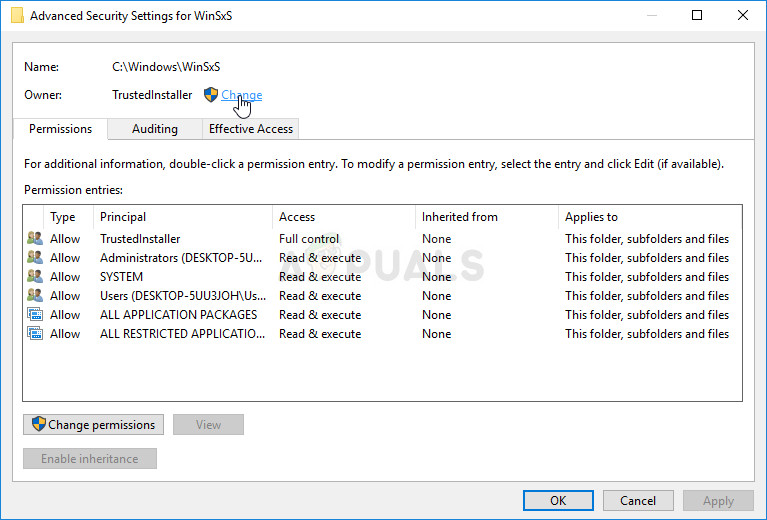Screen dimensions: 767x520
Task: Open the Auditing tab
Action: click(155, 129)
